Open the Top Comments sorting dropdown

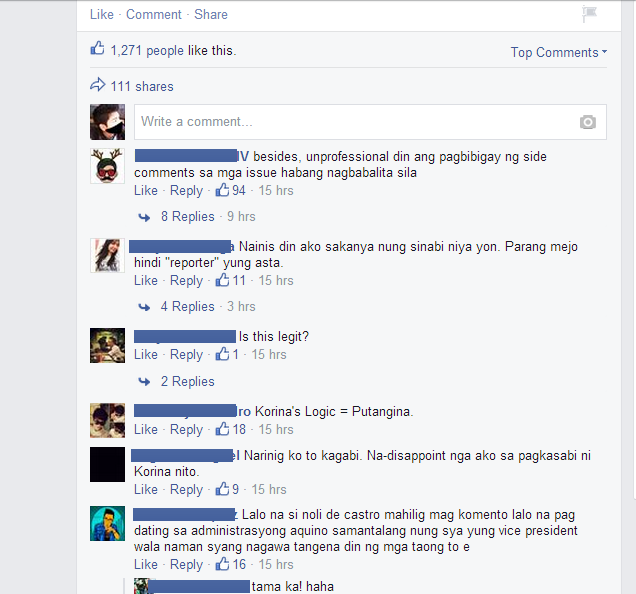coord(559,52)
